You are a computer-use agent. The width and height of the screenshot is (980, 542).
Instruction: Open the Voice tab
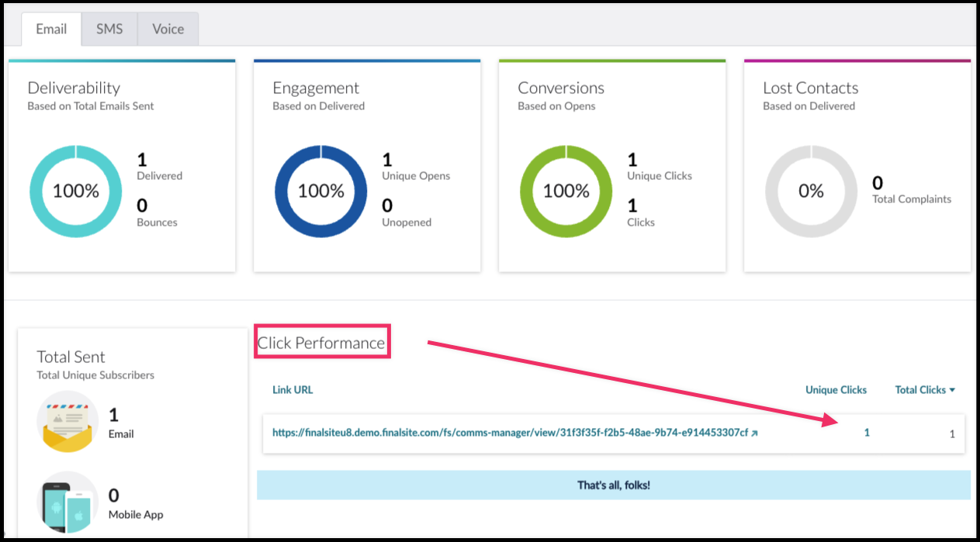coord(168,29)
